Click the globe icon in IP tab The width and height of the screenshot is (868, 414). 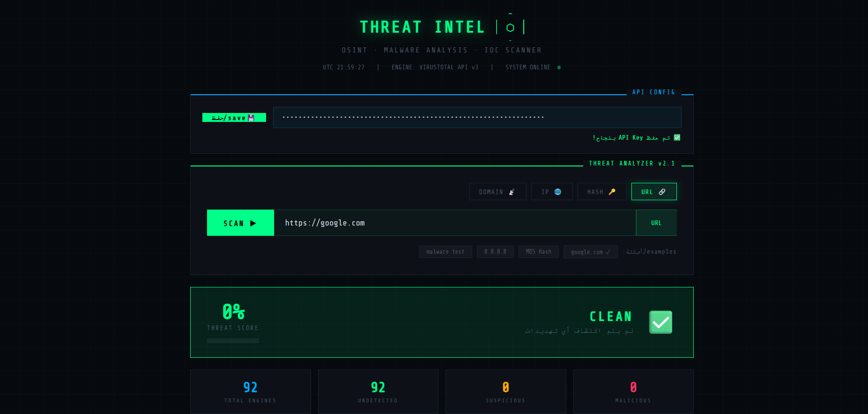[x=557, y=192]
